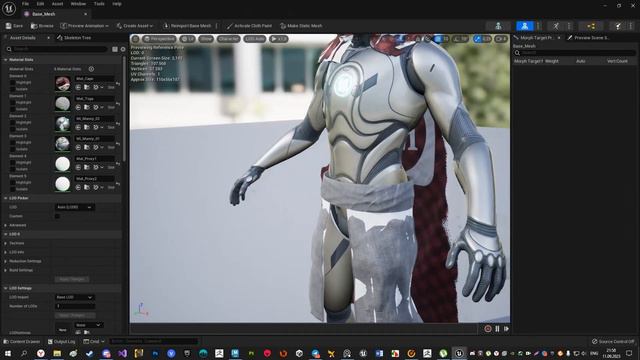Expand the Sections row under LOD 0
Image resolution: width=640 pixels, height=360 pixels.
click(x=6, y=243)
